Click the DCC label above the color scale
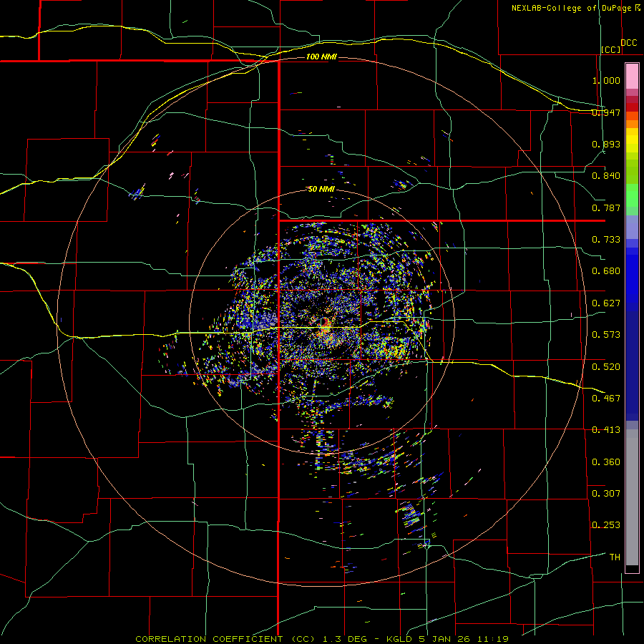This screenshot has height=644, width=644. [x=628, y=43]
